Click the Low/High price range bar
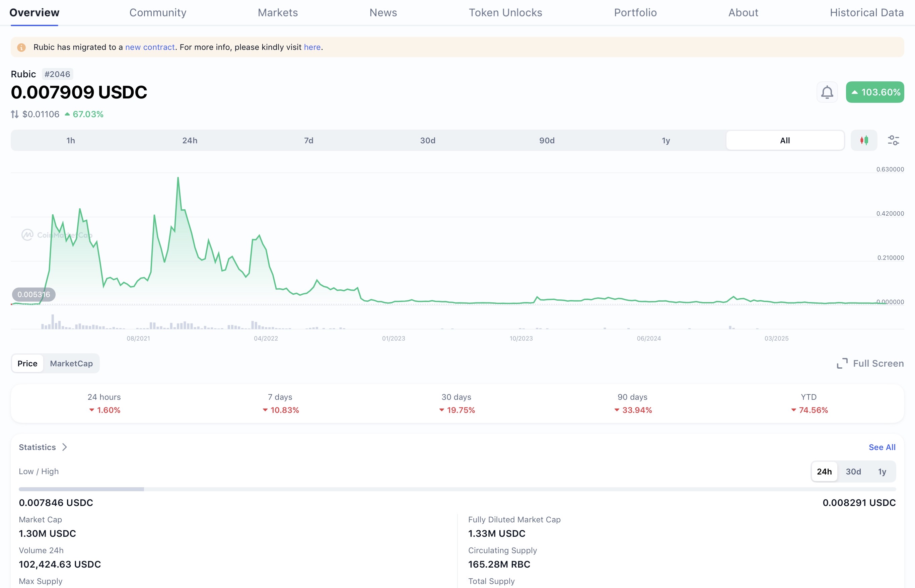 point(457,489)
